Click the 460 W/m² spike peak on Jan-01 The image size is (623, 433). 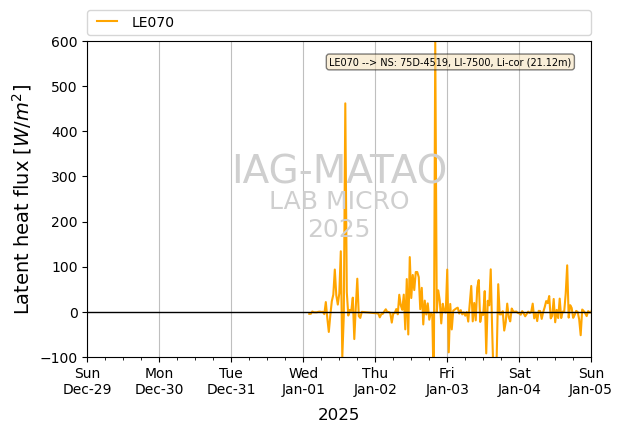[x=345, y=104]
